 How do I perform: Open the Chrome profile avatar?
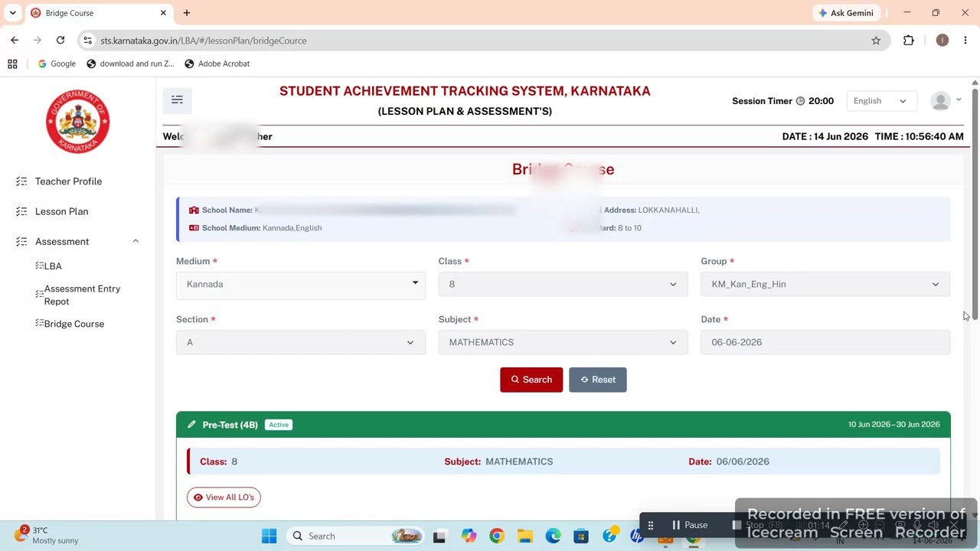(x=942, y=41)
